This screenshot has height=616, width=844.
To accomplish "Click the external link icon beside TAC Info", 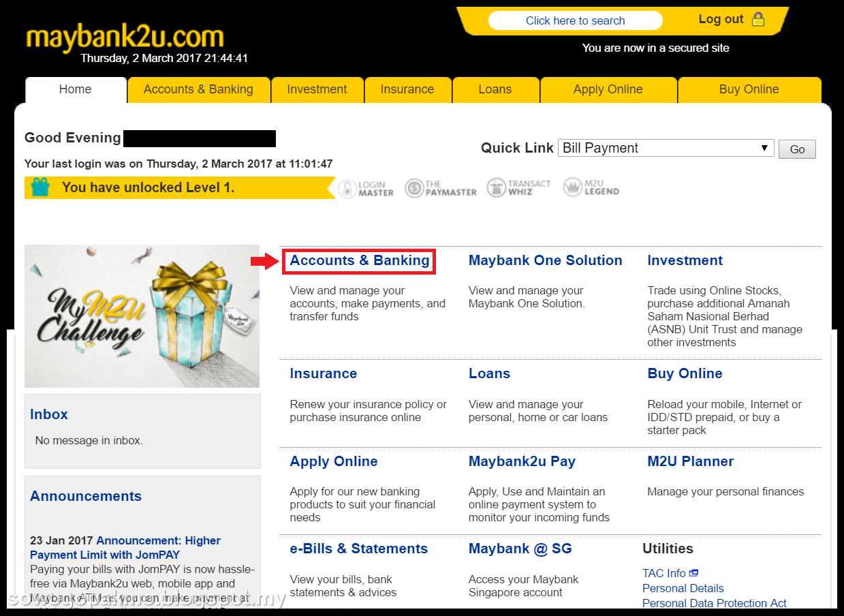I will coord(693,573).
